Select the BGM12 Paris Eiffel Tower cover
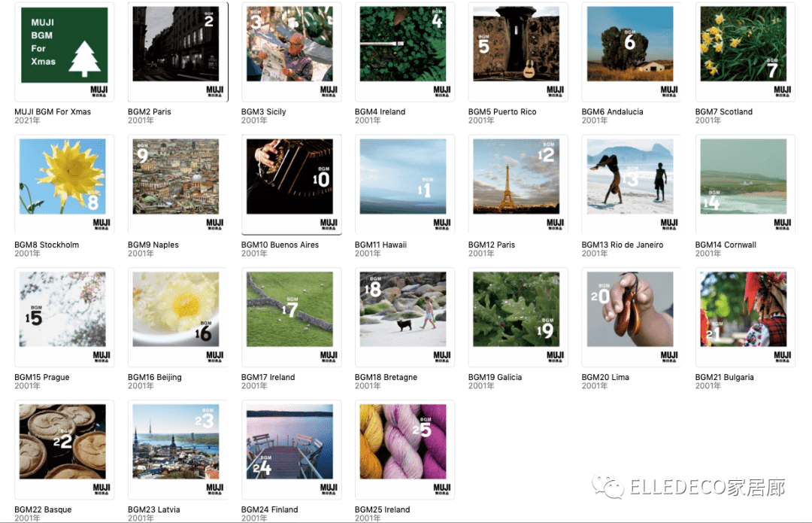The image size is (812, 523). pyautogui.click(x=518, y=184)
